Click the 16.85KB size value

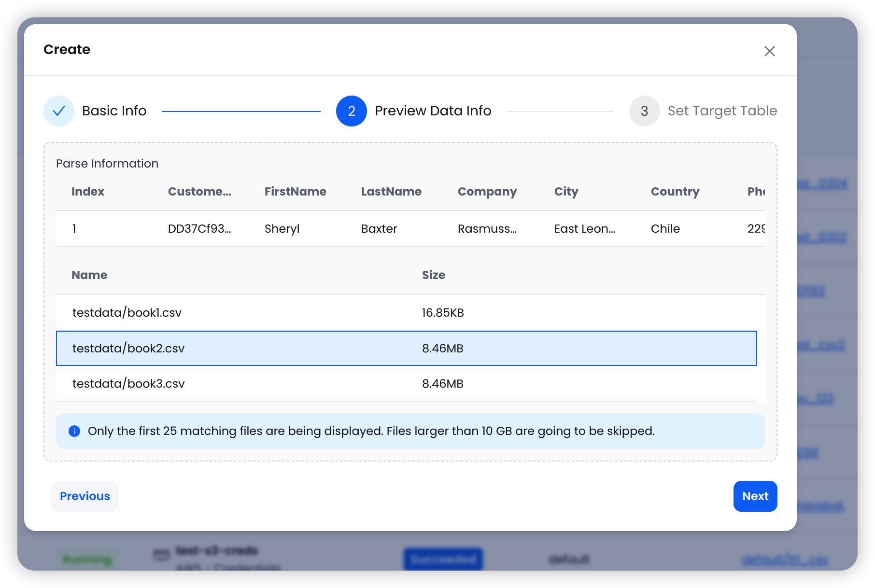pyautogui.click(x=442, y=313)
